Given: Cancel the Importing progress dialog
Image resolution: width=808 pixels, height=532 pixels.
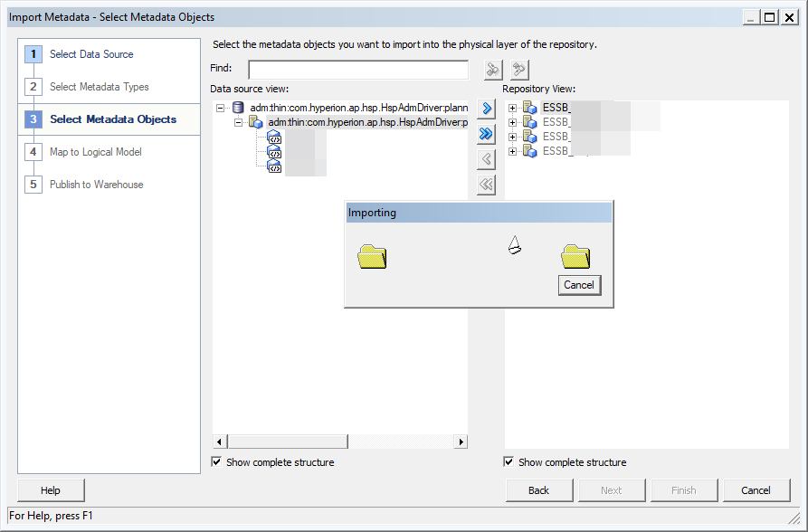Looking at the screenshot, I should (x=579, y=285).
